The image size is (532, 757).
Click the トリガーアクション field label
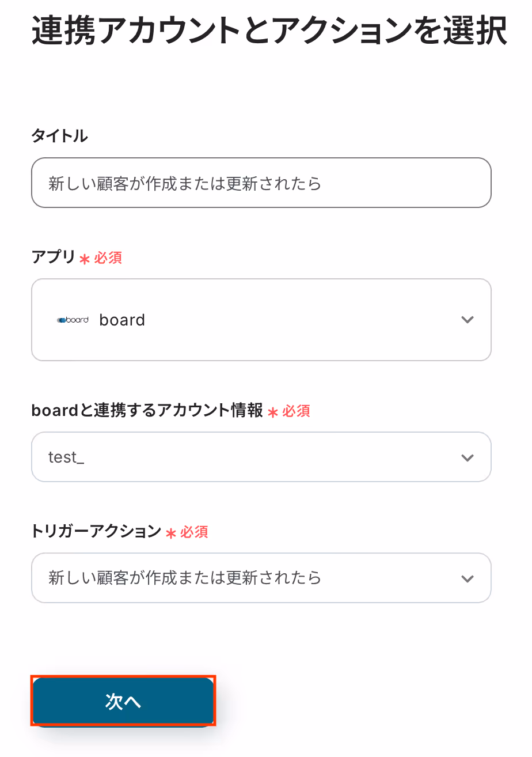[96, 531]
